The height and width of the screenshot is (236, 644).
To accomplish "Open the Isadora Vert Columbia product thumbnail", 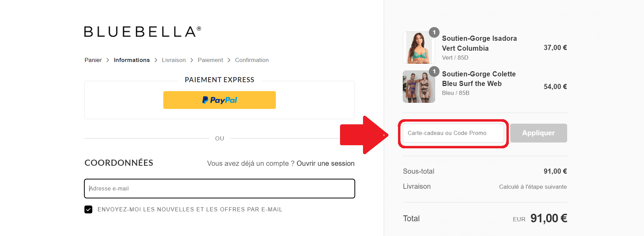I will tap(419, 48).
